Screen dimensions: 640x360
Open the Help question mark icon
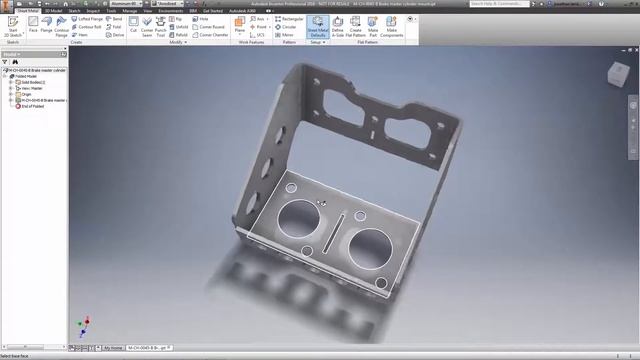click(601, 4)
